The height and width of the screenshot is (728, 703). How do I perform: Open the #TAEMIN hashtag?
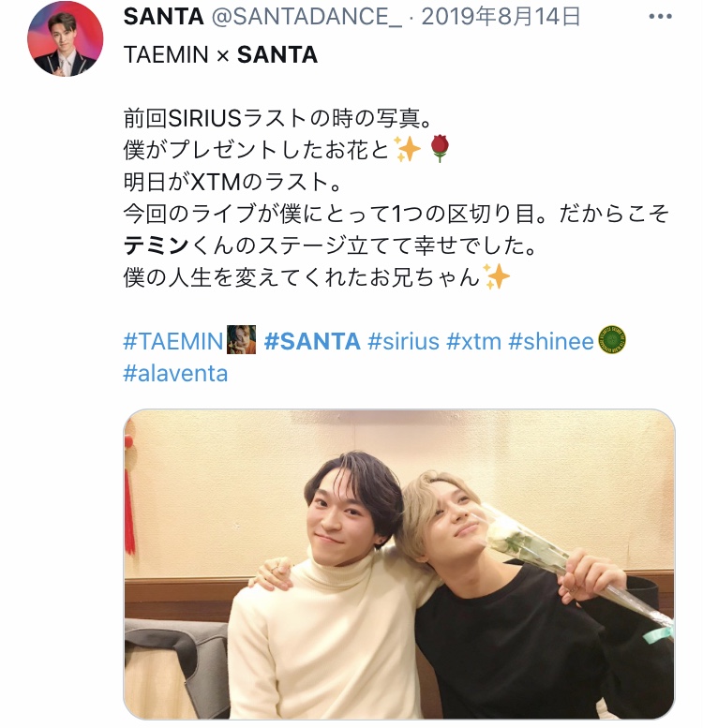173,342
